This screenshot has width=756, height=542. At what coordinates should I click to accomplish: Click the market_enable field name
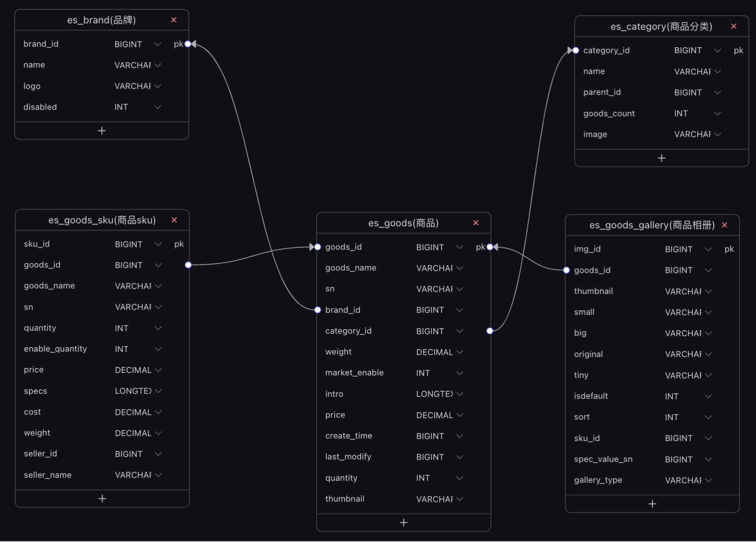pyautogui.click(x=354, y=372)
